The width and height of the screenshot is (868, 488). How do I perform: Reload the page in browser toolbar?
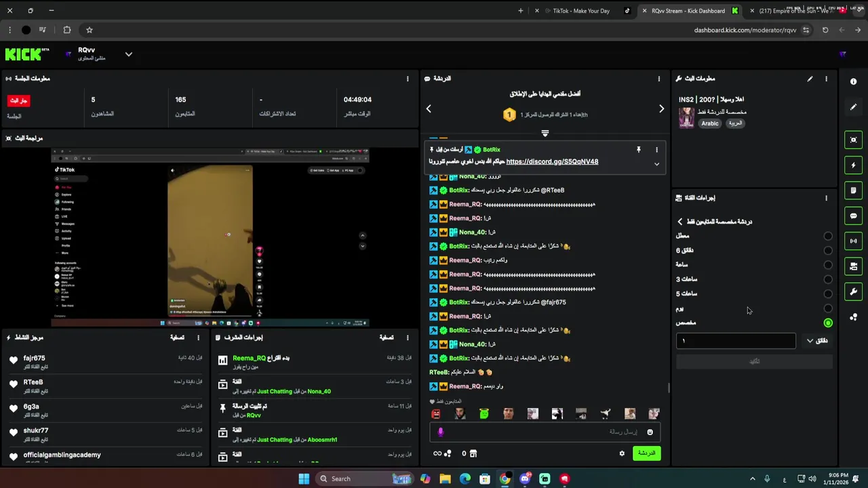[825, 30]
